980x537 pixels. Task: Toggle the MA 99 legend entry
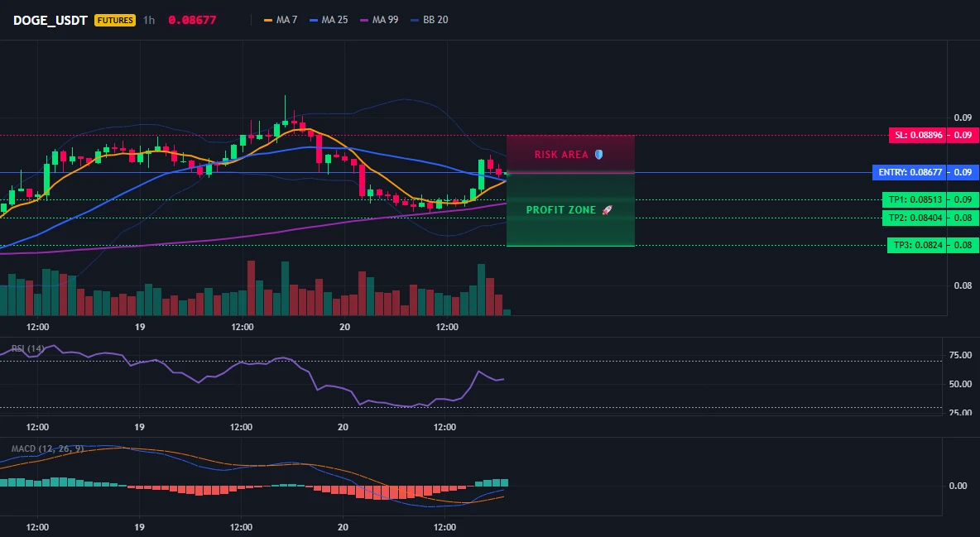(379, 20)
